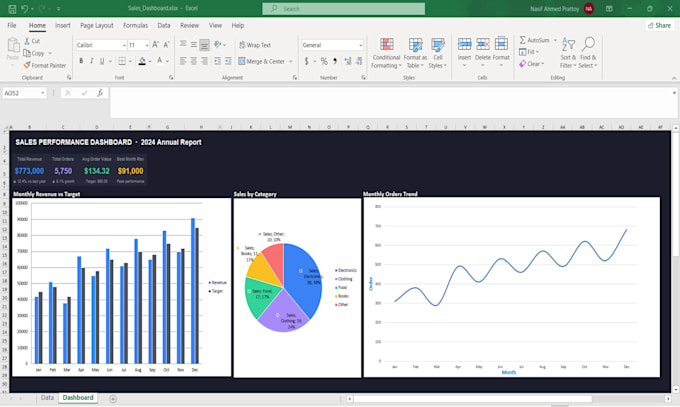
Task: Toggle Bold formatting
Action: 81,61
